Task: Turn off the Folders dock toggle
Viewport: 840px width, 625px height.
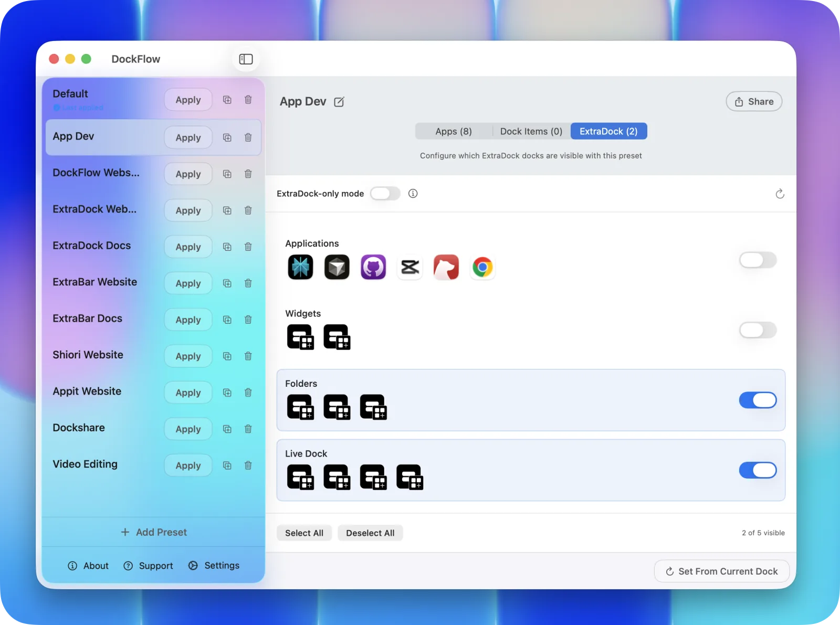Action: pos(758,400)
